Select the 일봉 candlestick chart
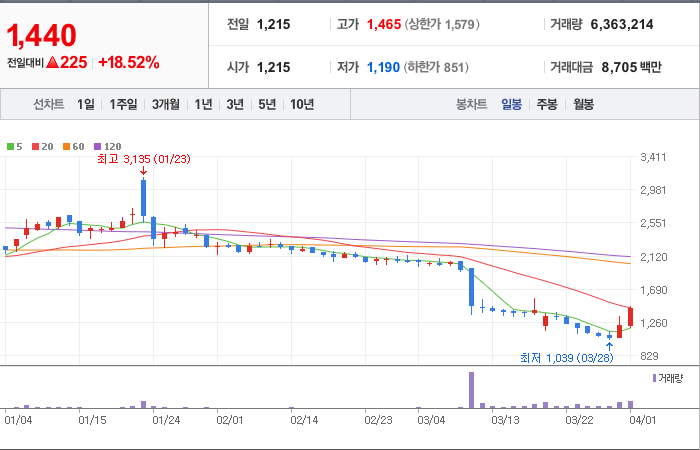 511,104
